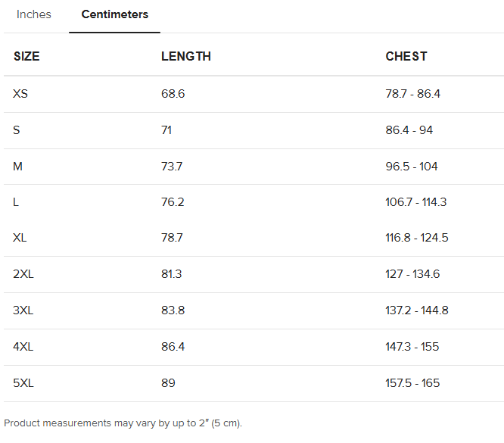Select chest range 157.5 - 165

tap(412, 383)
